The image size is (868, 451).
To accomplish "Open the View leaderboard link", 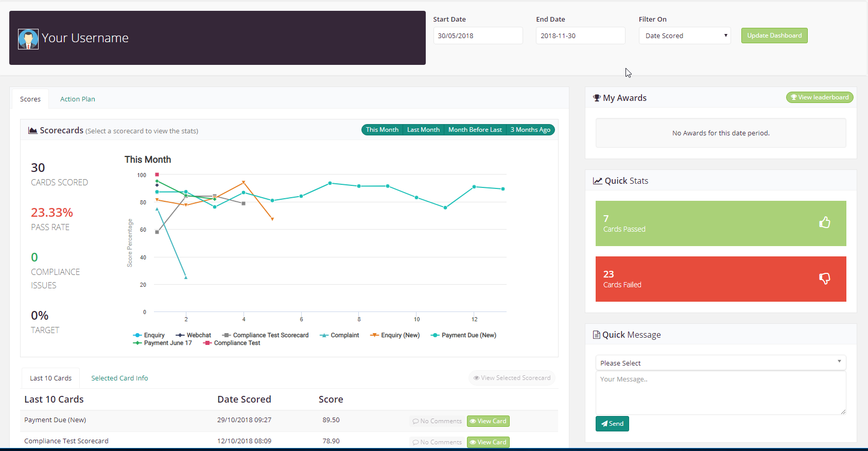I will (x=820, y=97).
